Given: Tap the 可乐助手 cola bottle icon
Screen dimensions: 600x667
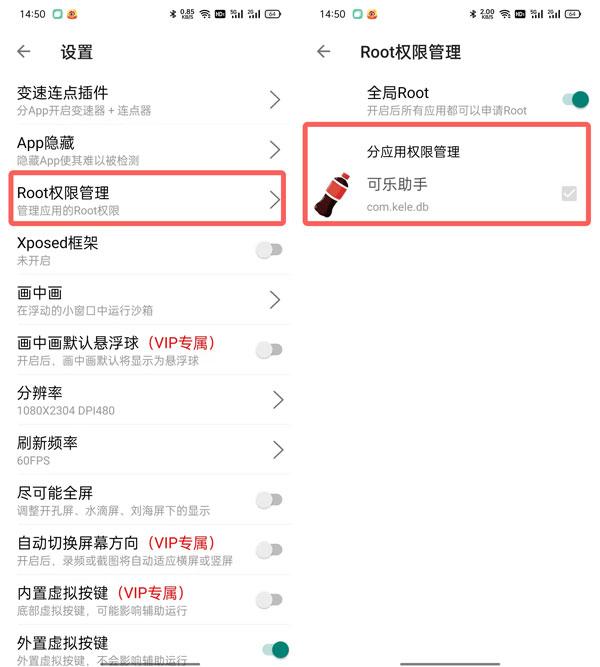Looking at the screenshot, I should click(x=333, y=194).
